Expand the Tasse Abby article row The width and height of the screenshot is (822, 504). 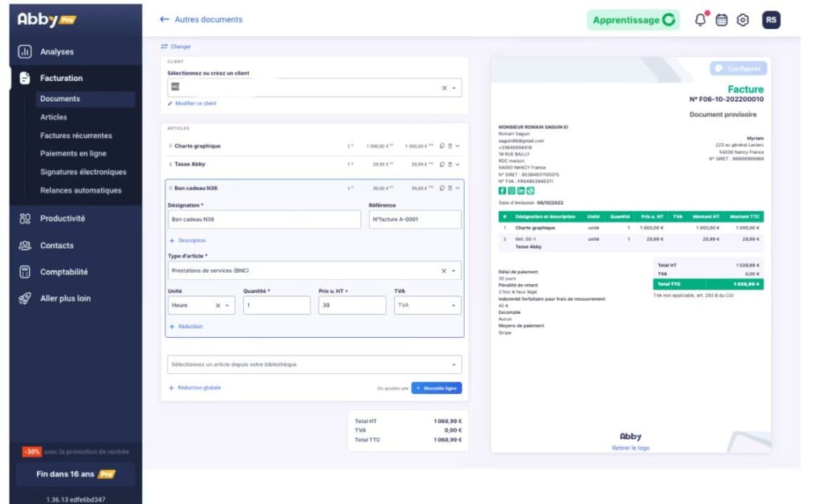coord(458,165)
